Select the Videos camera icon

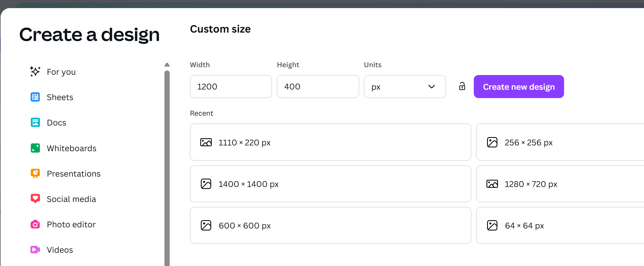[35, 250]
